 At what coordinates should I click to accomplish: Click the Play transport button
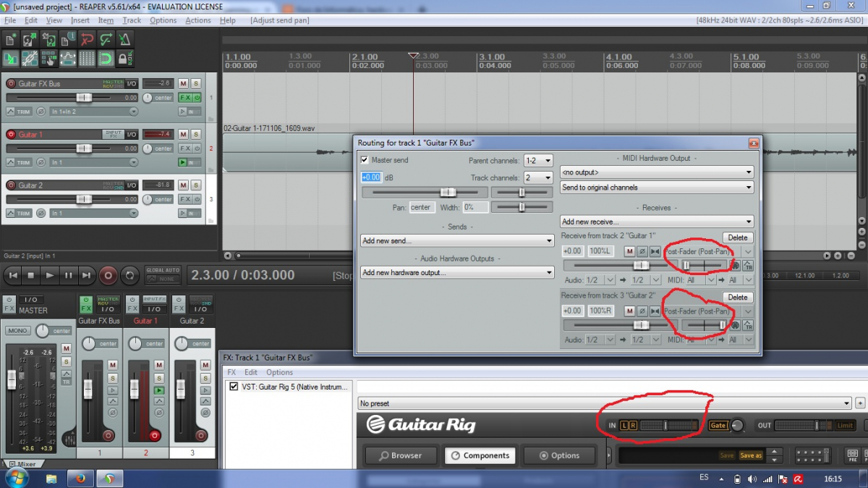49,275
